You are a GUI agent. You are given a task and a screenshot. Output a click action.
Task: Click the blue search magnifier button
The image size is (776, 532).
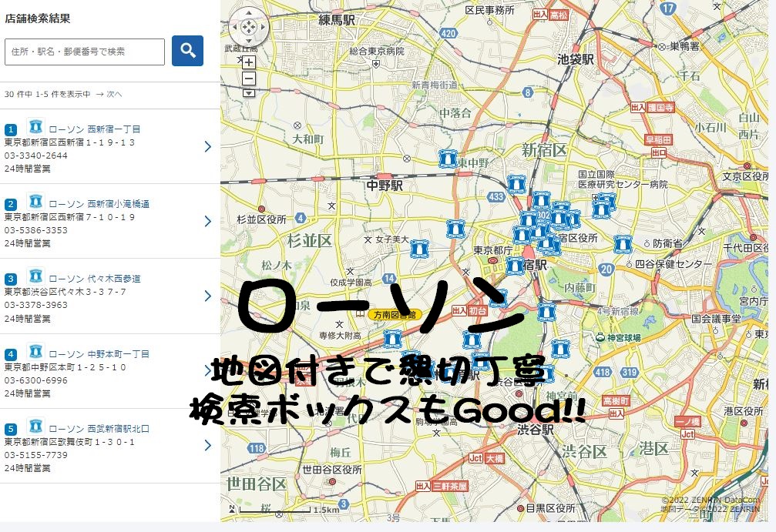click(x=187, y=51)
